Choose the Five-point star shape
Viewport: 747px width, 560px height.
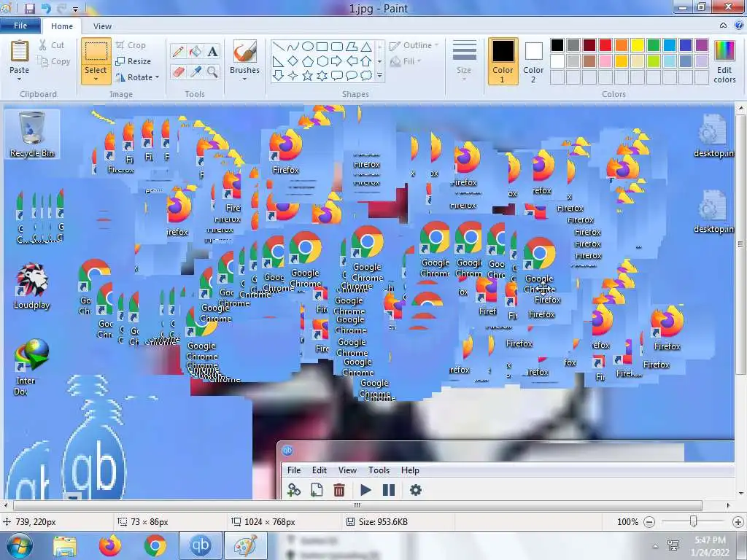[308, 76]
